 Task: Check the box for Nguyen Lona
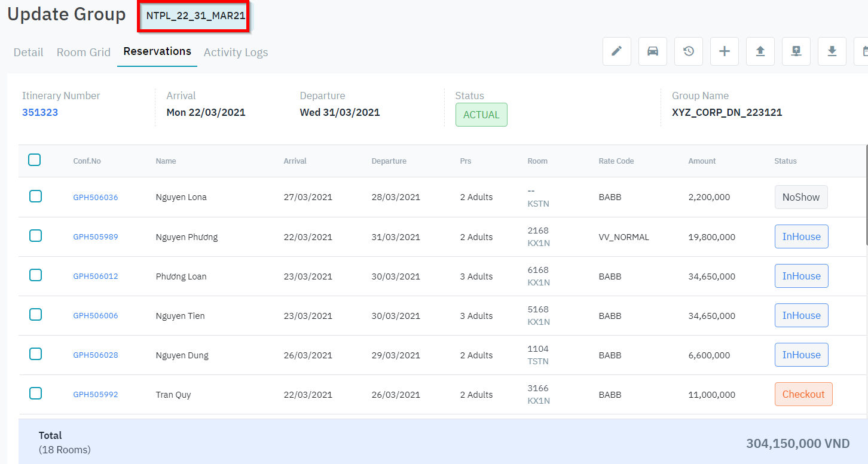36,196
